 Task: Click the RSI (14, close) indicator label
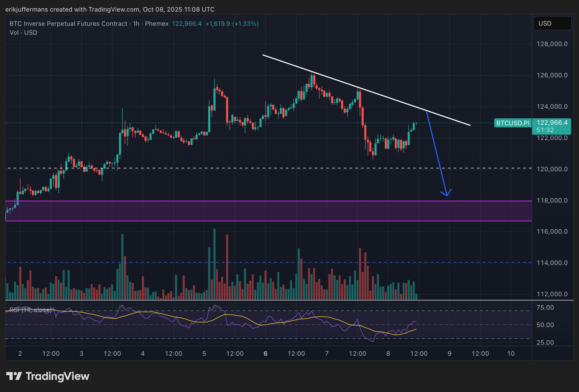point(30,310)
